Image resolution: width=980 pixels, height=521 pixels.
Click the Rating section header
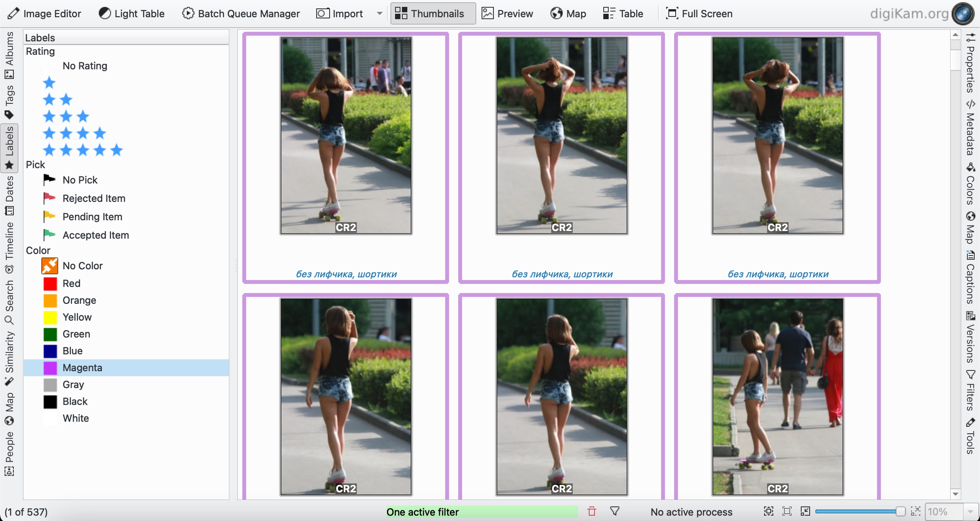(x=40, y=51)
